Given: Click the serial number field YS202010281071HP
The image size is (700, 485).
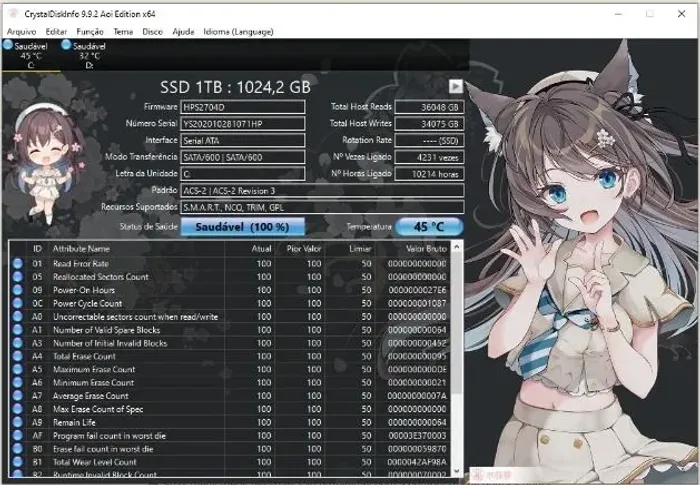Looking at the screenshot, I should (x=242, y=124).
